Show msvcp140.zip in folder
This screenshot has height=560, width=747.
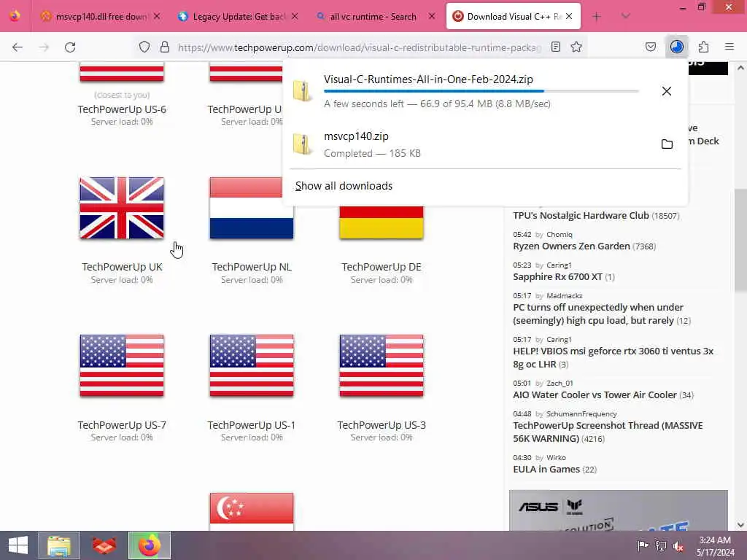(667, 144)
